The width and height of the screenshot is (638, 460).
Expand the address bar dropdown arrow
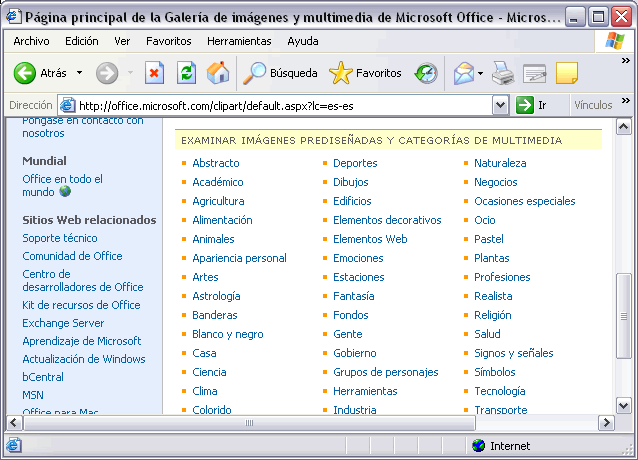click(501, 105)
